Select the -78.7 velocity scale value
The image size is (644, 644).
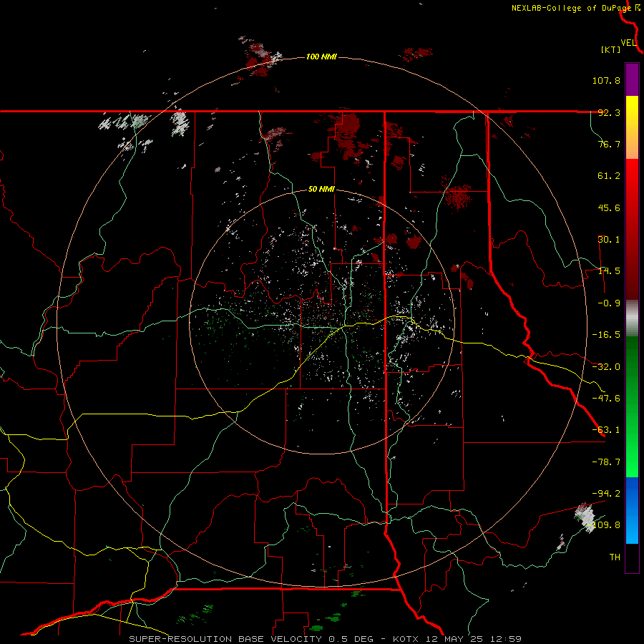tap(606, 462)
